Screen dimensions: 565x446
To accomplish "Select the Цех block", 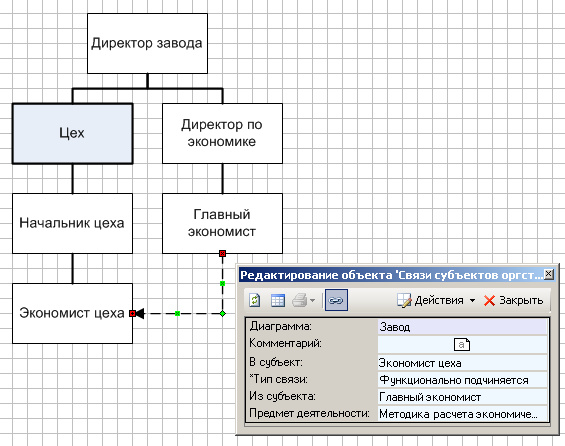I will pos(72,134).
